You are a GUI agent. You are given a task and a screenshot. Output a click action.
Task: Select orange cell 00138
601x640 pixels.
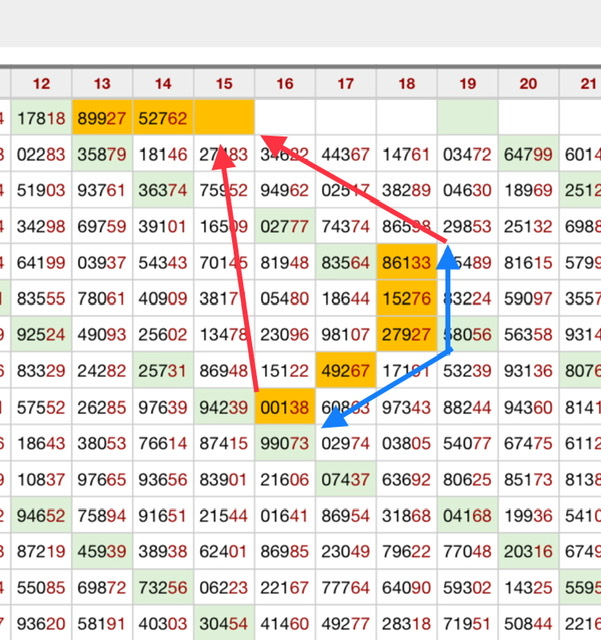pos(285,407)
